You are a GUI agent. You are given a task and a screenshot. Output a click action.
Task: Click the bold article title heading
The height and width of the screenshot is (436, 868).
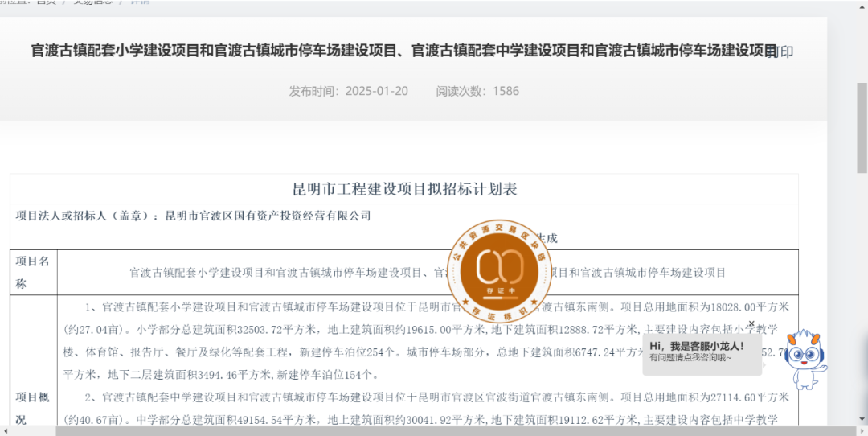click(403, 51)
